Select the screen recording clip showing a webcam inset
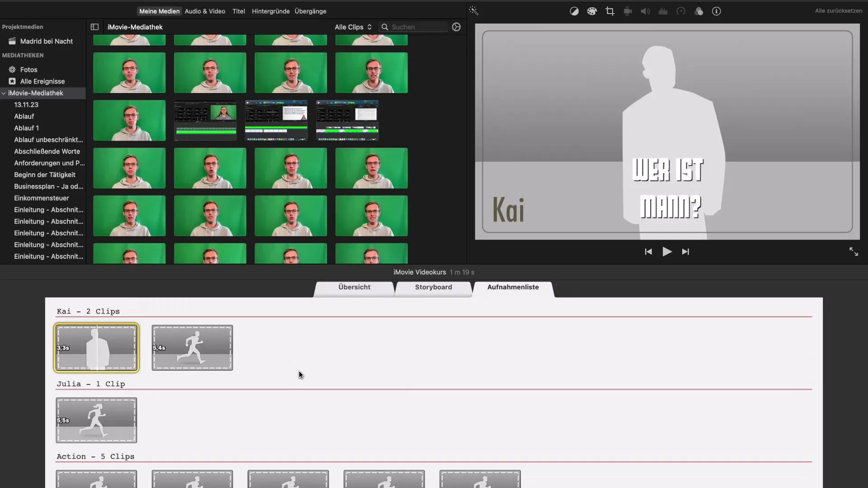 pyautogui.click(x=205, y=121)
